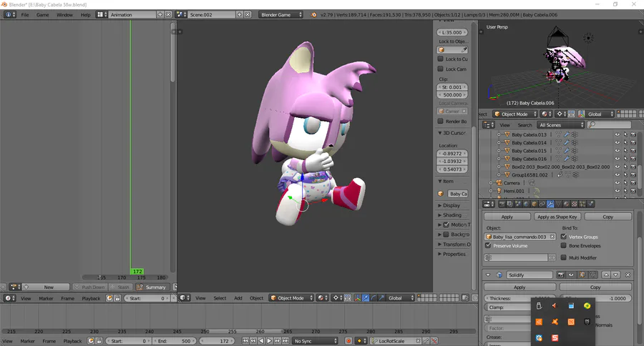Expand Baby Cabela.014 in the outliner
The image size is (644, 346).
[x=499, y=143]
